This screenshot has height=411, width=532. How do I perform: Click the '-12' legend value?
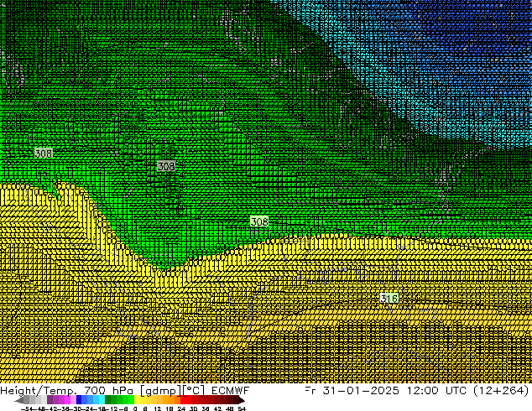112,408
